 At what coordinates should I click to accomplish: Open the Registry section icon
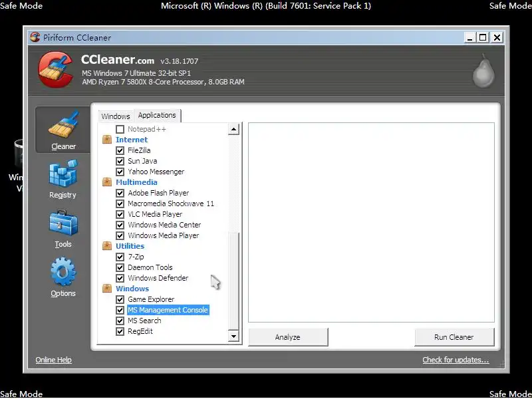(63, 174)
